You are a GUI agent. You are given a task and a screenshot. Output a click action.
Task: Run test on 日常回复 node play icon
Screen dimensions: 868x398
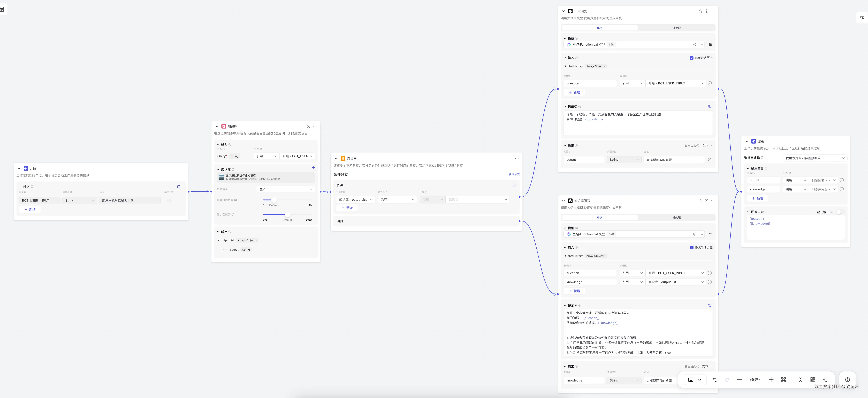coord(707,11)
